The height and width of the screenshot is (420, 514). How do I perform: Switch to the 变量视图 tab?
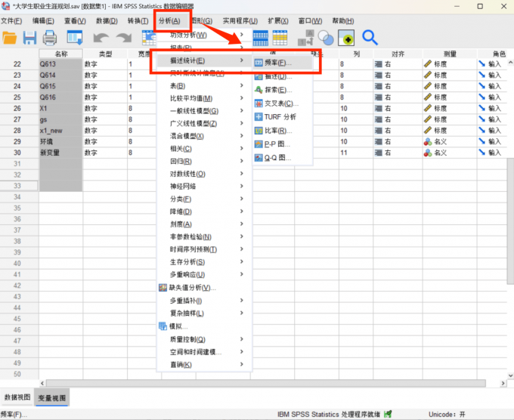(52, 398)
